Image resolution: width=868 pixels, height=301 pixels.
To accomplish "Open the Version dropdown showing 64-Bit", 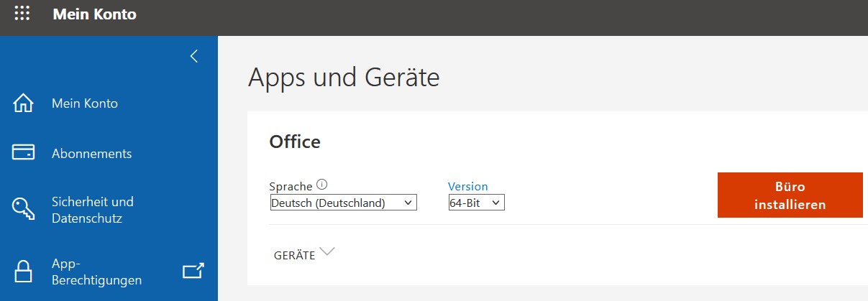I will (x=477, y=203).
